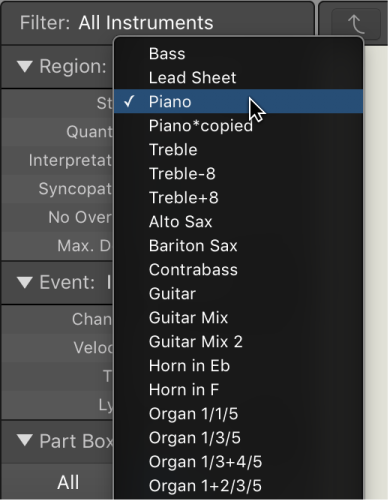
Task: Collapse the Region section triangle
Action: 25,66
